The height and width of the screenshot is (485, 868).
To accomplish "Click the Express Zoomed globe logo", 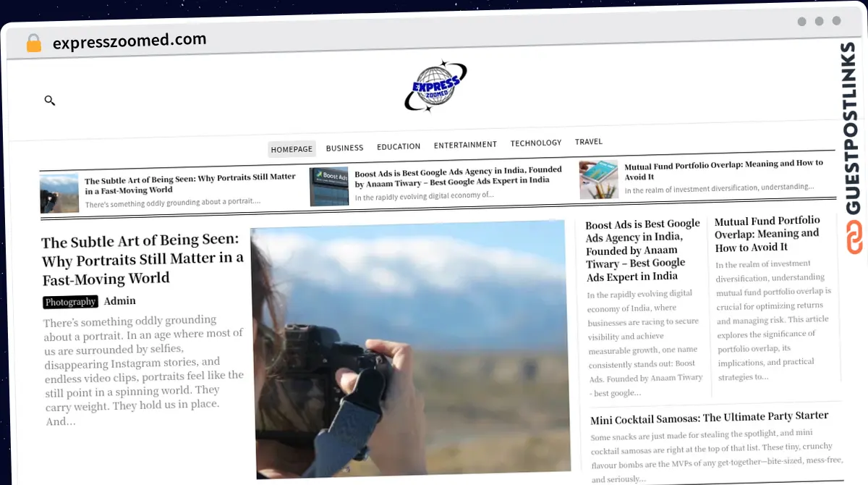I will pos(435,86).
